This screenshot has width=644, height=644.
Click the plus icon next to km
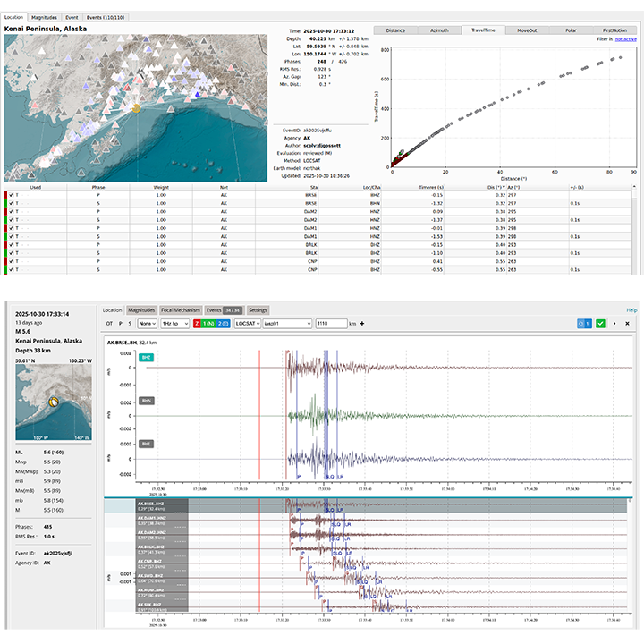[362, 324]
